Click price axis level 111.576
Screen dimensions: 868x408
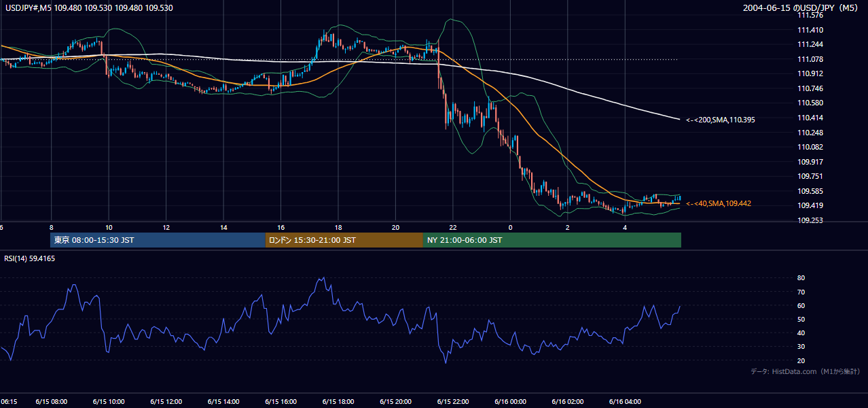click(810, 15)
